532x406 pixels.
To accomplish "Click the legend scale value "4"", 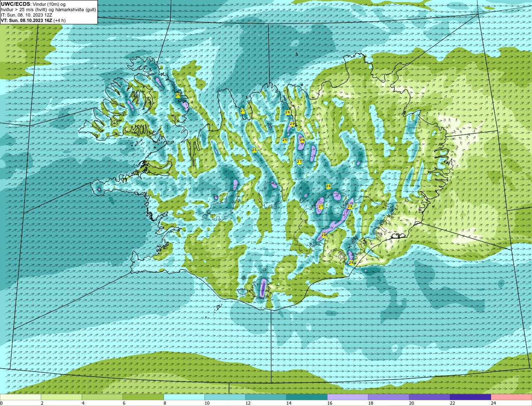I will tap(83, 403).
